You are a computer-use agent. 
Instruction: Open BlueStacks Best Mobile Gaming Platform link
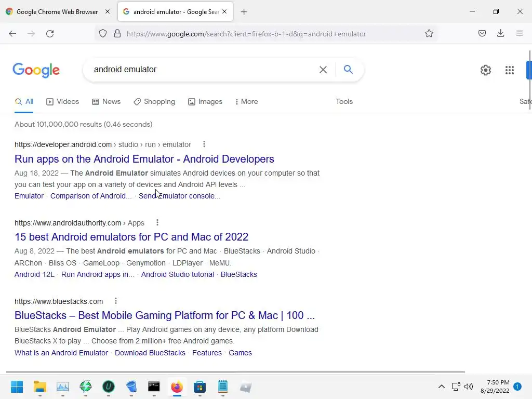(165, 315)
